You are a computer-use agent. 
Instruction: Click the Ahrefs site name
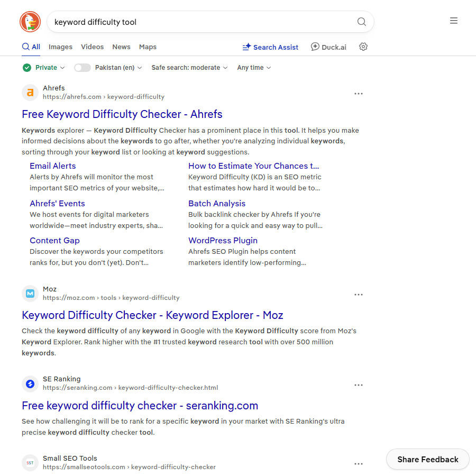point(54,88)
